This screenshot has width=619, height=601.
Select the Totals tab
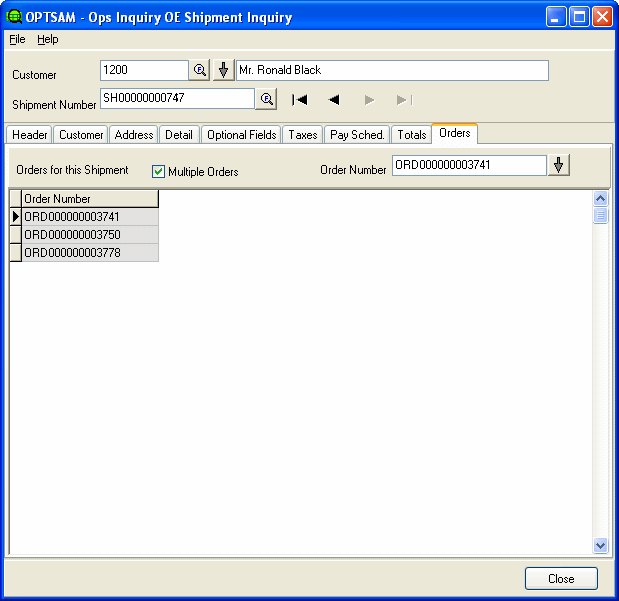point(411,135)
